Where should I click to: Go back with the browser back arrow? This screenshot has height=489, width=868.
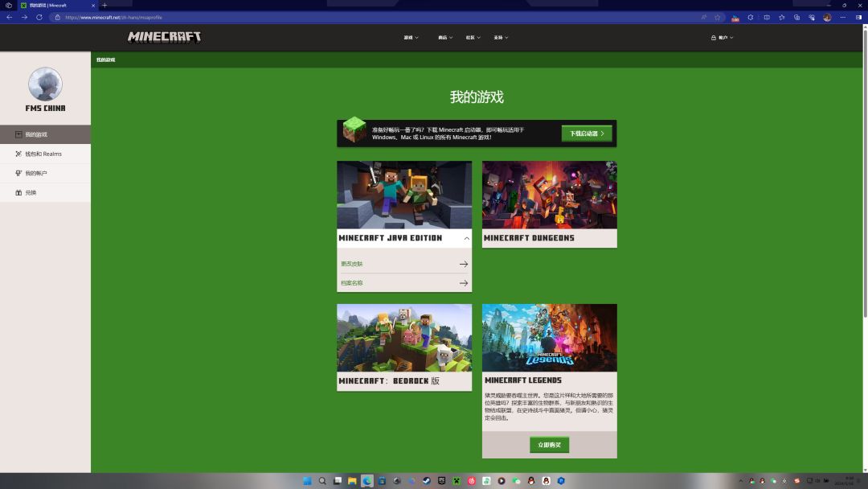10,17
